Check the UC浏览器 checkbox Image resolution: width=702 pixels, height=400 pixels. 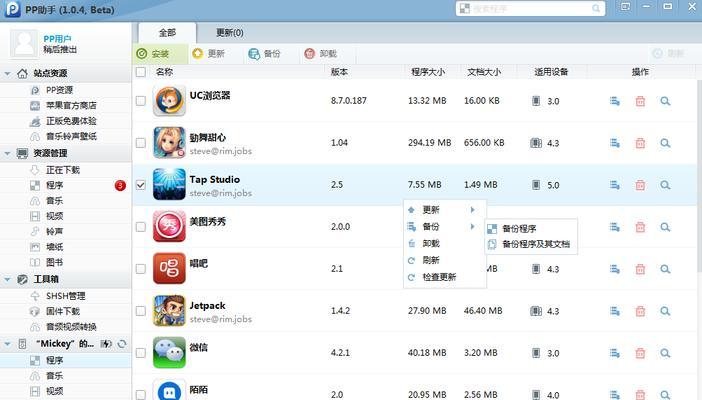point(141,101)
